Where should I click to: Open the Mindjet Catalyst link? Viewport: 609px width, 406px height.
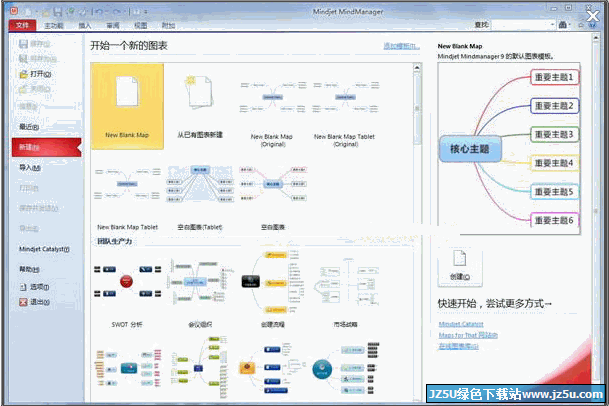point(461,324)
